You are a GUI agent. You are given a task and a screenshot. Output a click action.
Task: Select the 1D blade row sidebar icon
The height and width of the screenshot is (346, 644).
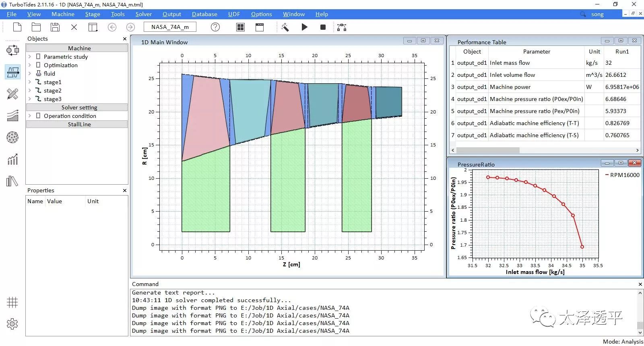13,72
